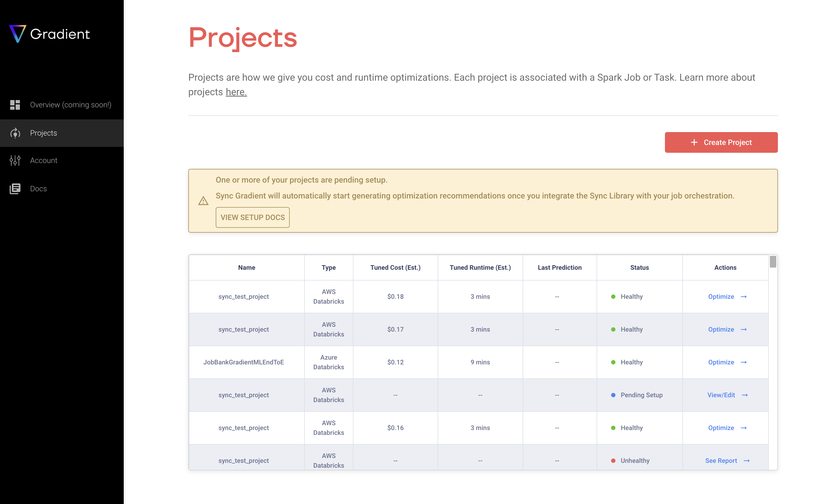Click the red Unhealthy status dot
Image resolution: width=836 pixels, height=504 pixels.
(614, 461)
